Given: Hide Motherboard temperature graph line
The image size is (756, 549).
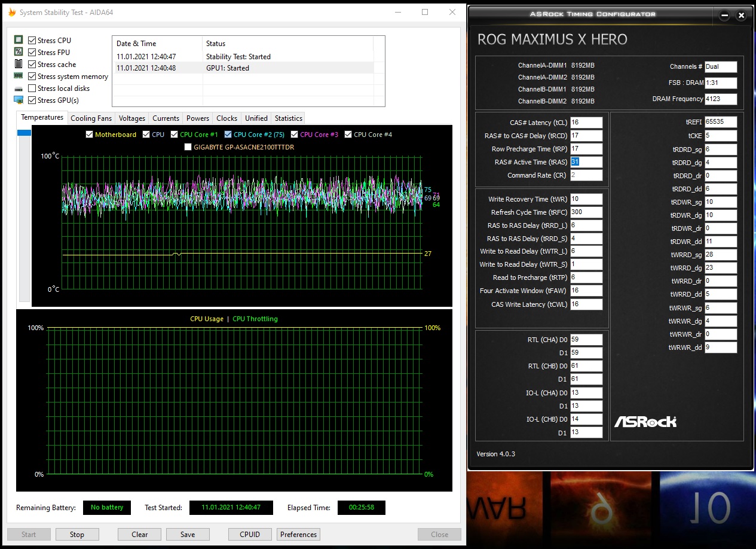Looking at the screenshot, I should click(x=90, y=135).
